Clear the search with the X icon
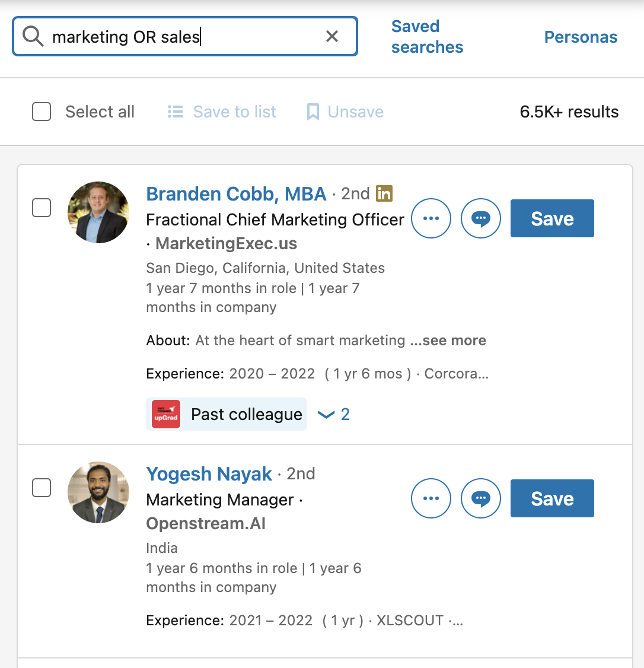Screen dimensions: 644x668 (x=331, y=36)
